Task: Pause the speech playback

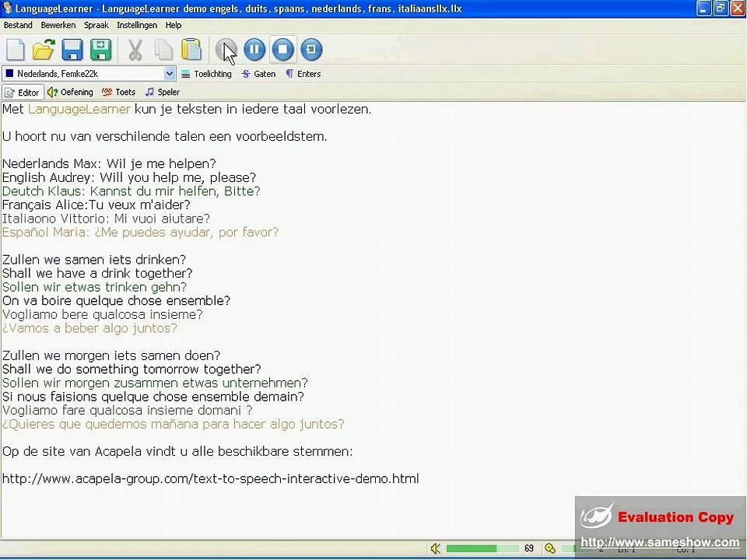Action: click(x=254, y=50)
